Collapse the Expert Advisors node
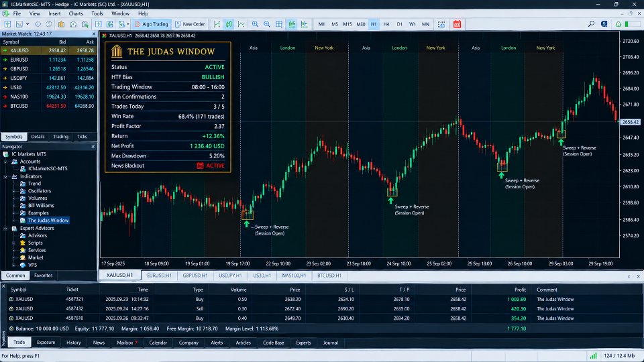Screen dimensions: 644x362 tap(6, 228)
